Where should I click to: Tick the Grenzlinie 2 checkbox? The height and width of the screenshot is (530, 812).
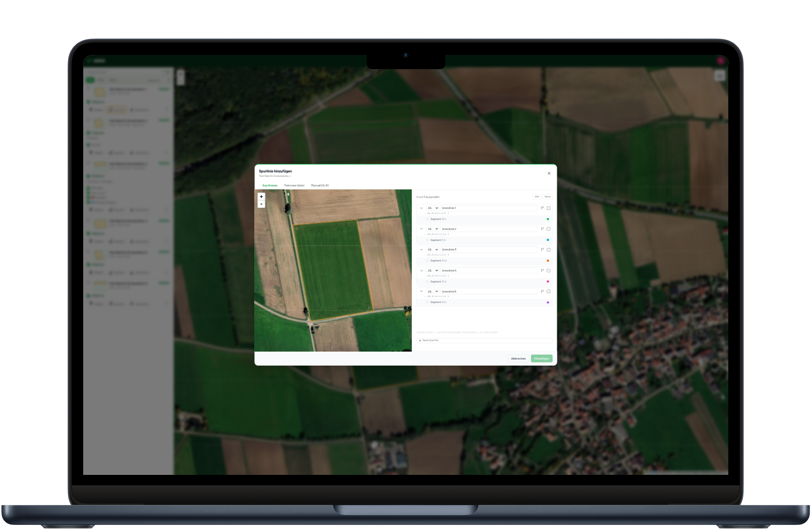pos(549,229)
